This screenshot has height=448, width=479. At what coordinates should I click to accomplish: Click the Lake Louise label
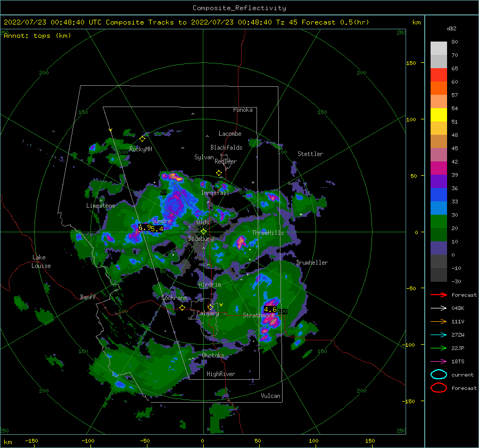coord(42,262)
